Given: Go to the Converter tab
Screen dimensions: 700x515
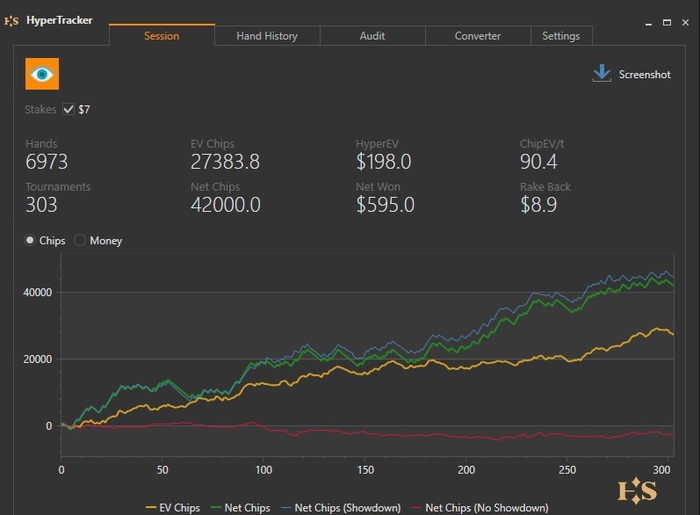Looking at the screenshot, I should [478, 36].
